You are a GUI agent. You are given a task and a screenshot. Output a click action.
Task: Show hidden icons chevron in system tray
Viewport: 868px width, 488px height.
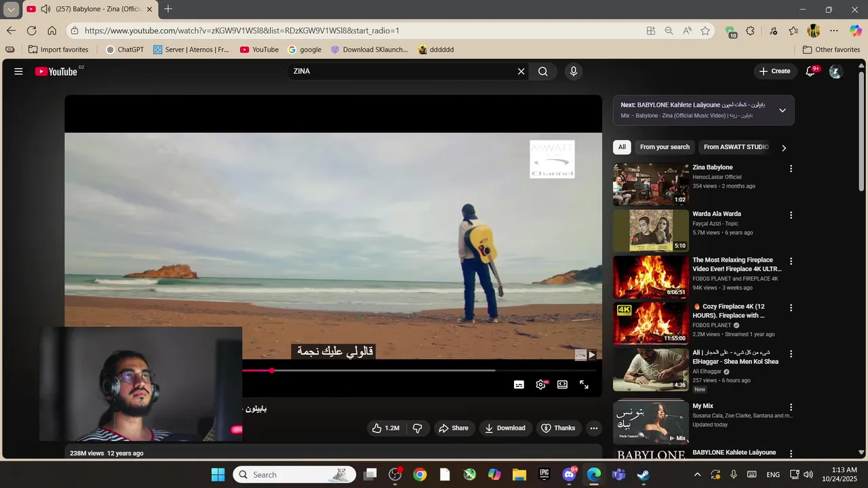tap(697, 474)
